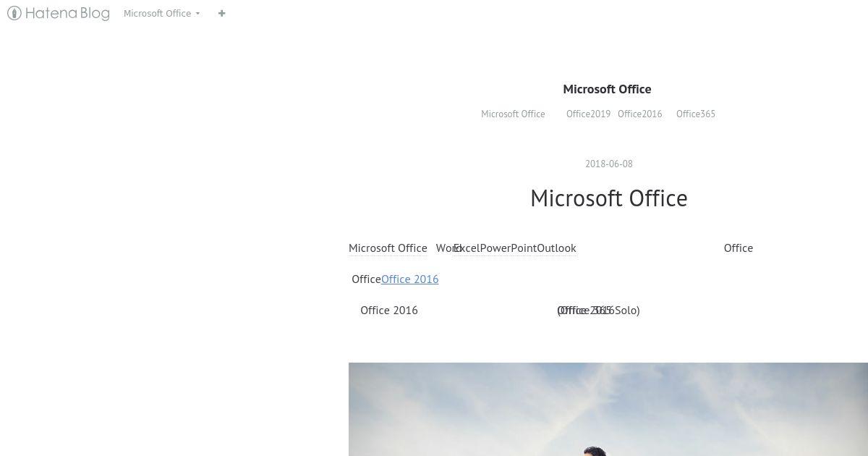Click the PowerPoint keyword link

(x=509, y=248)
